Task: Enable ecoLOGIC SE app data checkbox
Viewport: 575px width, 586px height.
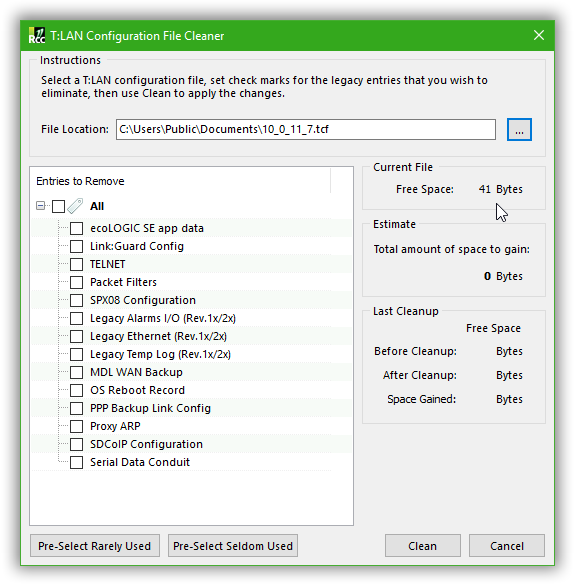Action: [x=76, y=228]
